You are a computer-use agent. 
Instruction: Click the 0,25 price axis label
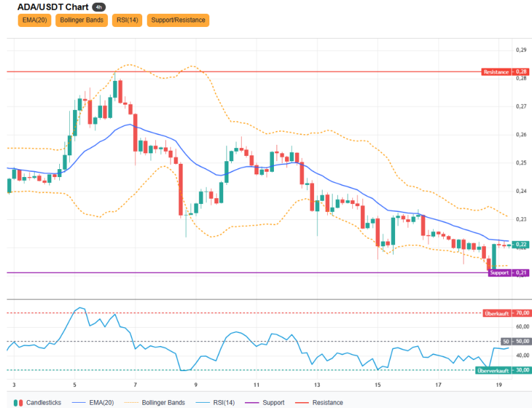521,163
